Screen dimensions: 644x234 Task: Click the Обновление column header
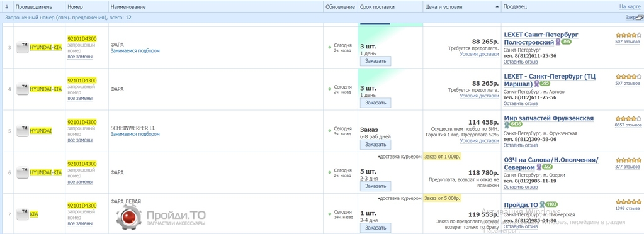[x=340, y=7]
